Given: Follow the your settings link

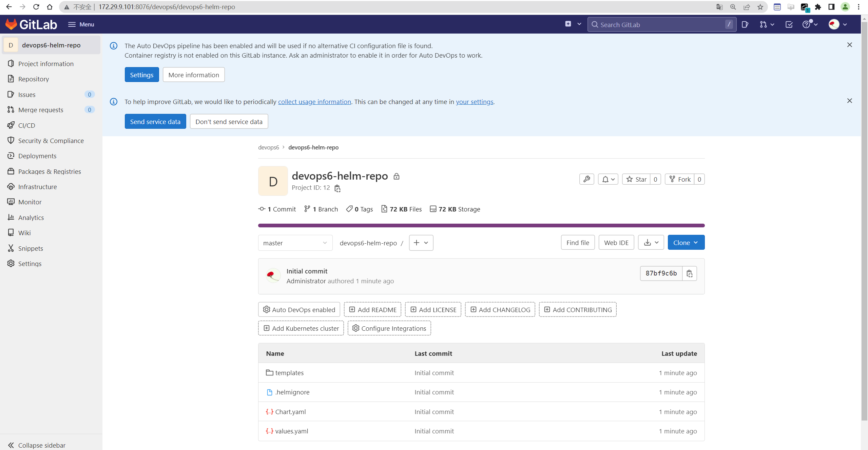Looking at the screenshot, I should pyautogui.click(x=475, y=102).
